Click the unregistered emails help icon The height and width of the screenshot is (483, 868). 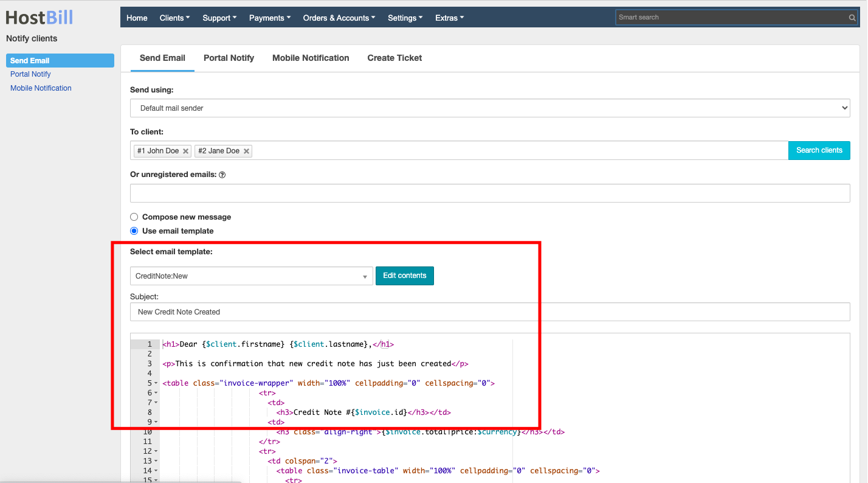click(x=221, y=175)
